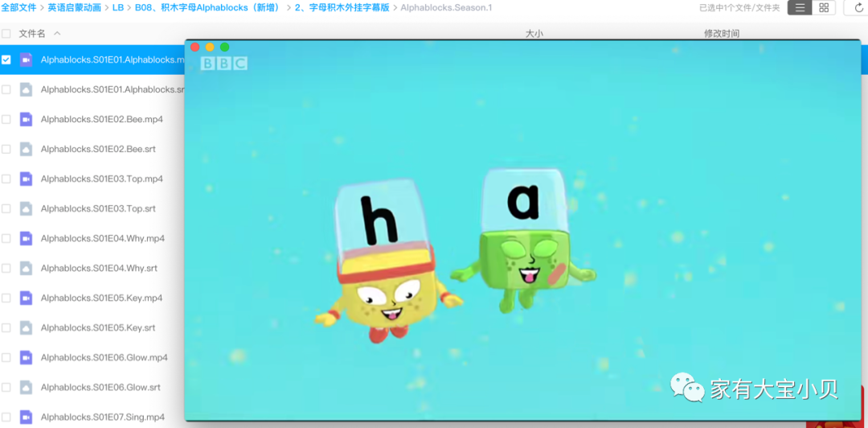Select the Alphablocks.S01E03.Top.srt file name

point(98,208)
